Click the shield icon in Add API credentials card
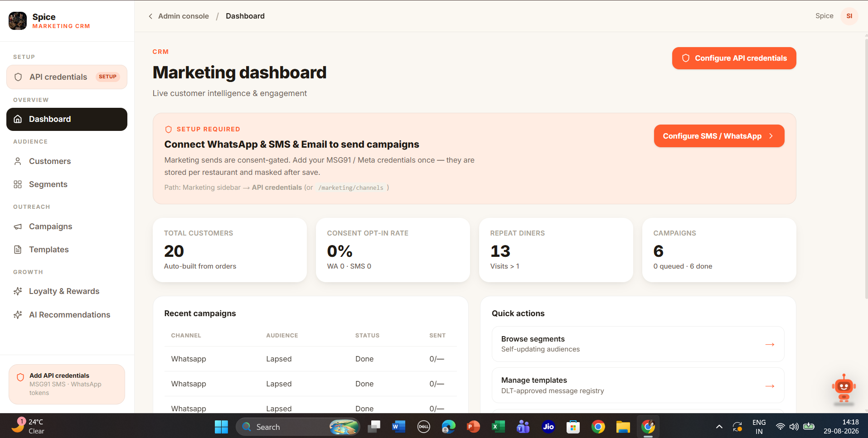 pyautogui.click(x=20, y=377)
